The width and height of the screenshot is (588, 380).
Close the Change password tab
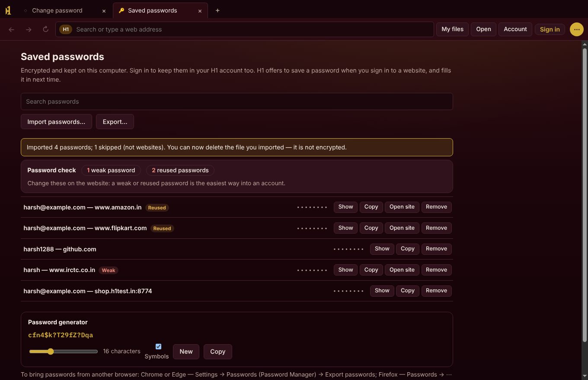pos(104,11)
